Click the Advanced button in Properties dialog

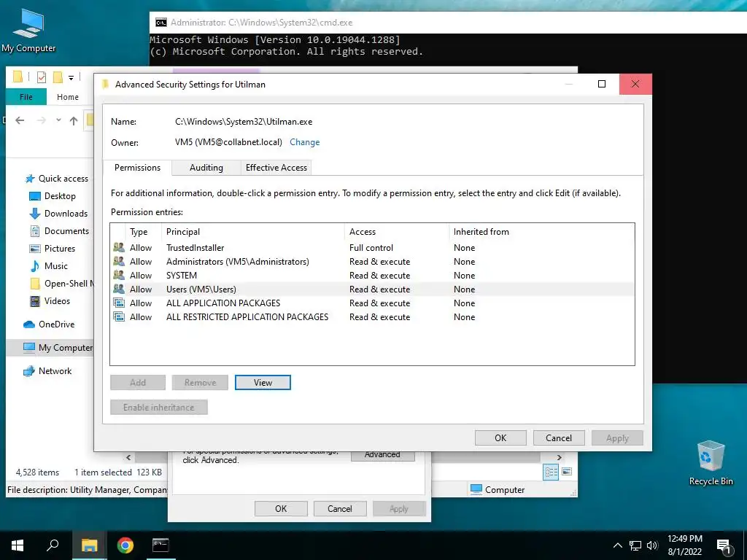click(382, 455)
